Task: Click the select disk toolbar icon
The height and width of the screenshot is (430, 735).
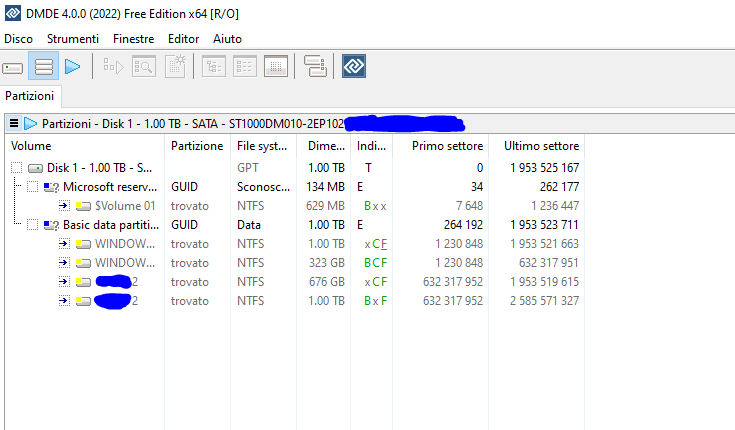Action: [x=13, y=68]
